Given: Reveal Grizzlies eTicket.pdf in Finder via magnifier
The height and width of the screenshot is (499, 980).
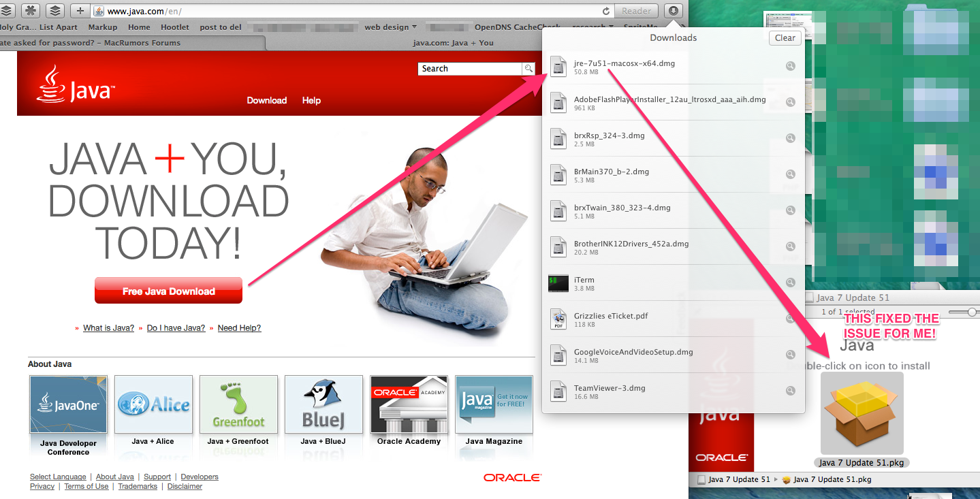Looking at the screenshot, I should [791, 319].
